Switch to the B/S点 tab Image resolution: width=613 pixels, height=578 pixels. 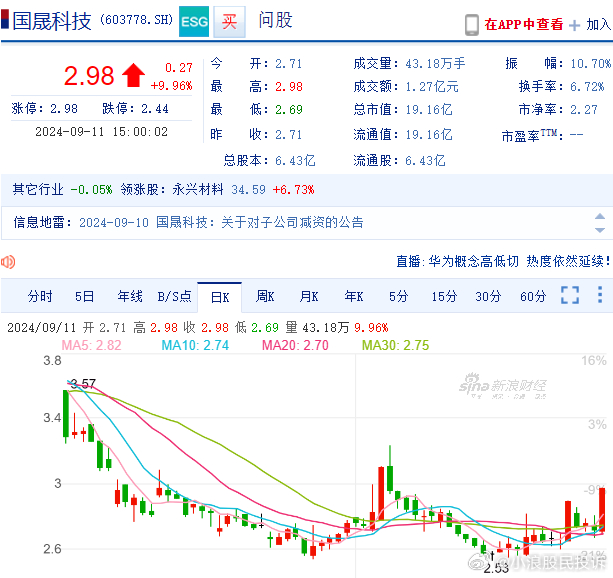point(174,296)
